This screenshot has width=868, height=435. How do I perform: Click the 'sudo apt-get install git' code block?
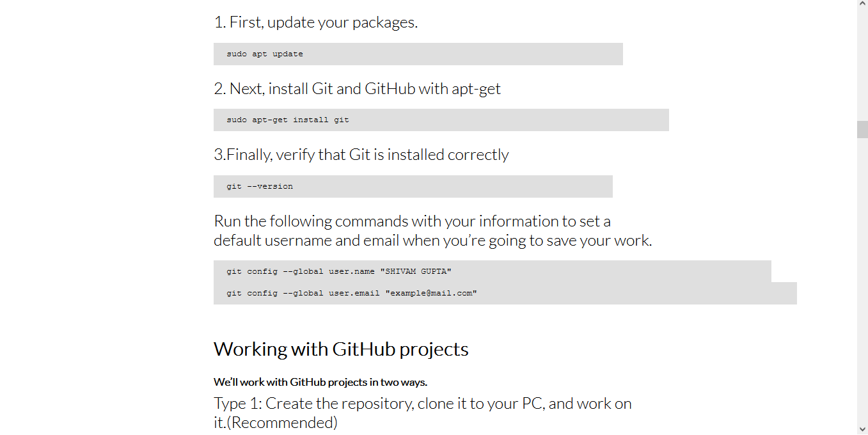point(441,120)
